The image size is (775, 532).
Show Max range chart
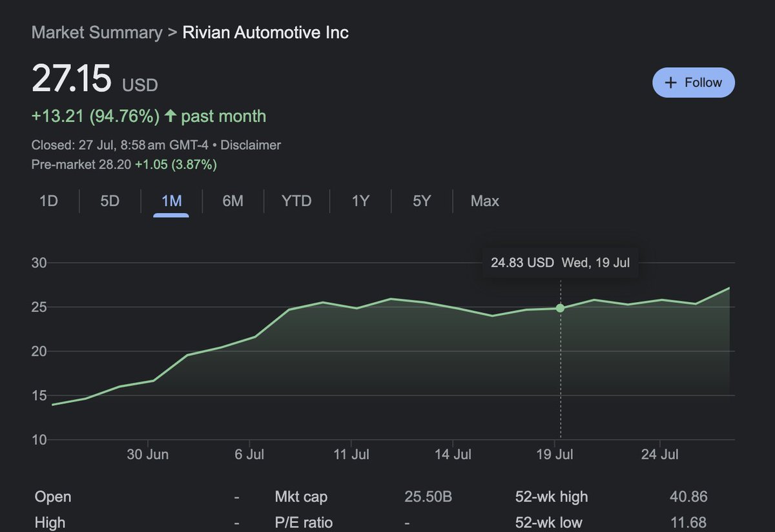[485, 201]
